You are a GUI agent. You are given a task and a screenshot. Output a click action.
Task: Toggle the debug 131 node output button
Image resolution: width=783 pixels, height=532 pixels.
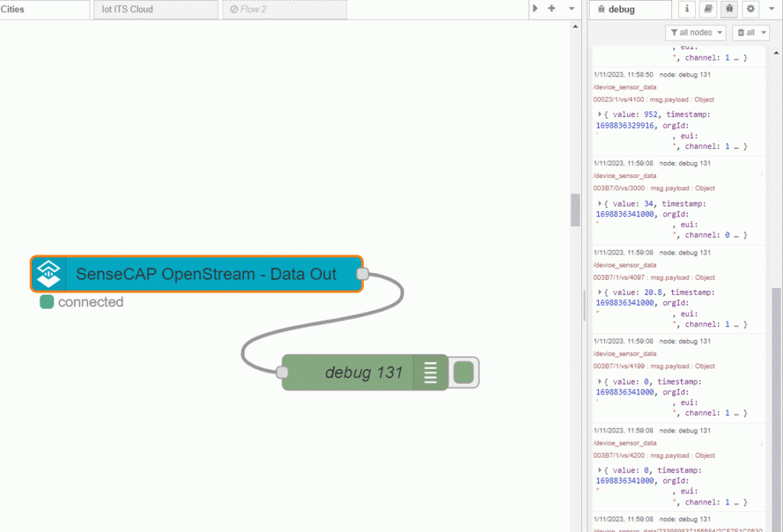pos(463,372)
